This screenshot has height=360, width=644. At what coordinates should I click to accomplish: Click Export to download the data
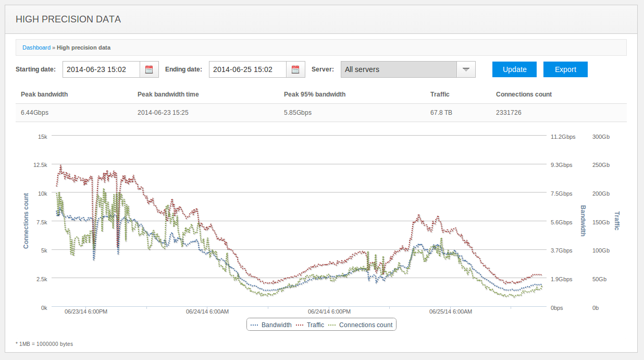click(565, 69)
